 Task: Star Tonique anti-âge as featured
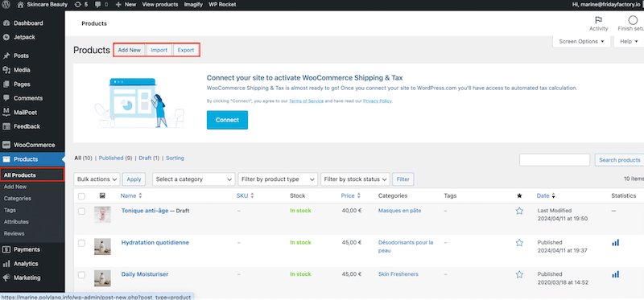[519, 211]
